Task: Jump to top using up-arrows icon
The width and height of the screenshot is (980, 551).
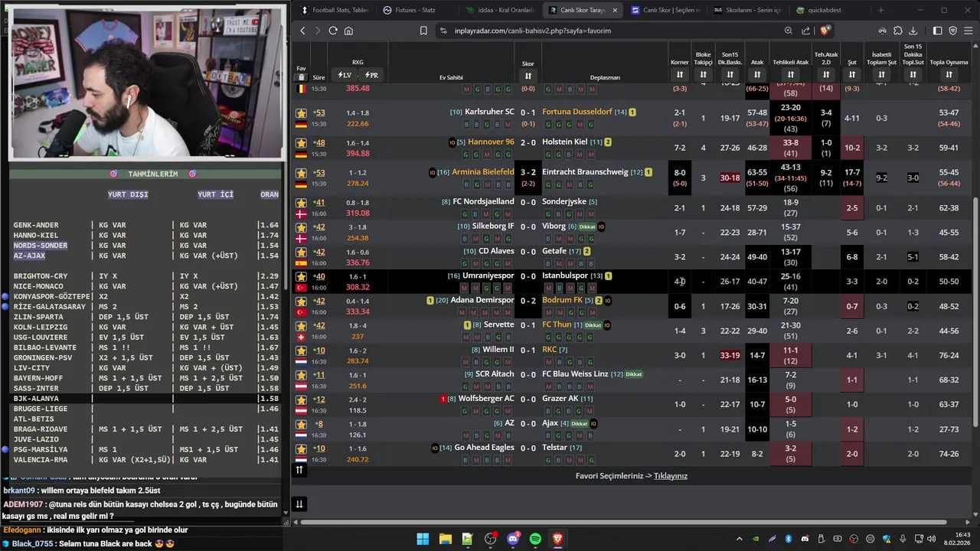Action: point(299,470)
